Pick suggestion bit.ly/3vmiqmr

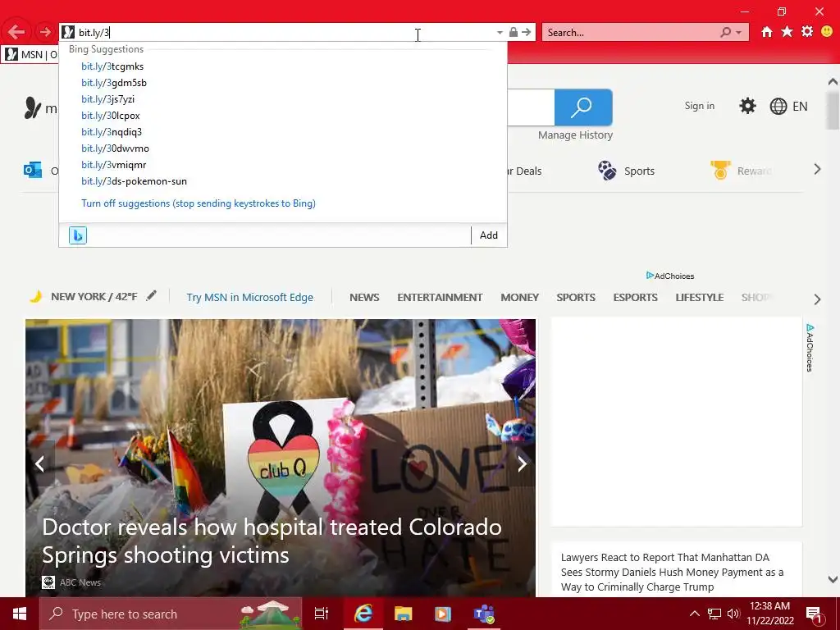(x=113, y=165)
